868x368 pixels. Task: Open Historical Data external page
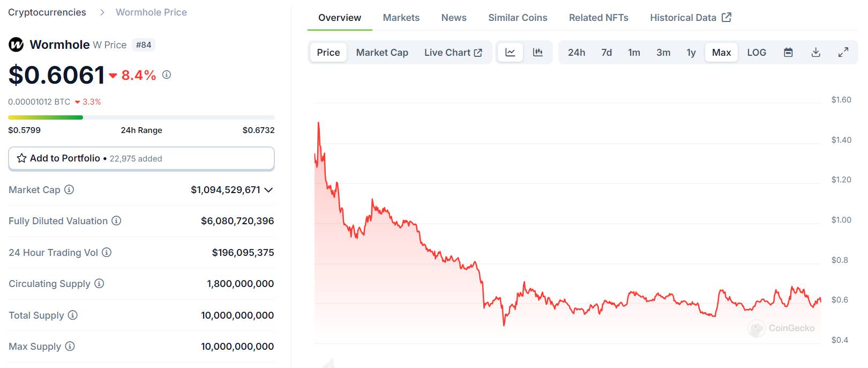690,18
